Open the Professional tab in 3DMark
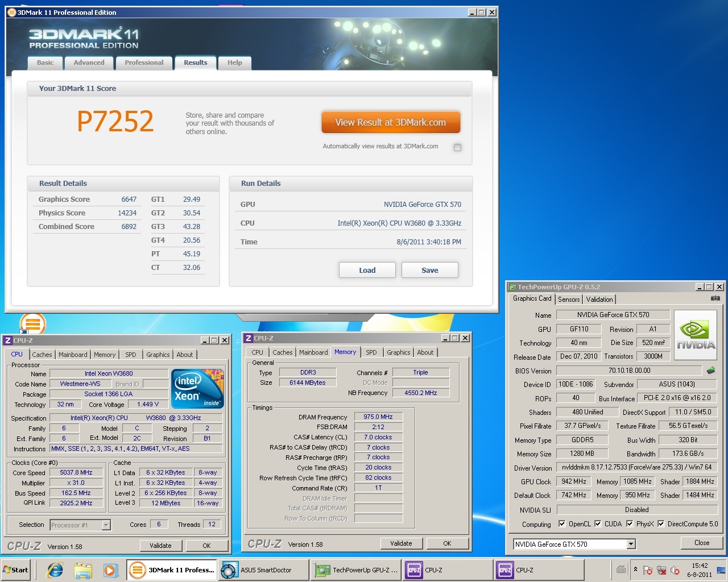Viewport: 728px width, 582px height. pyautogui.click(x=144, y=63)
